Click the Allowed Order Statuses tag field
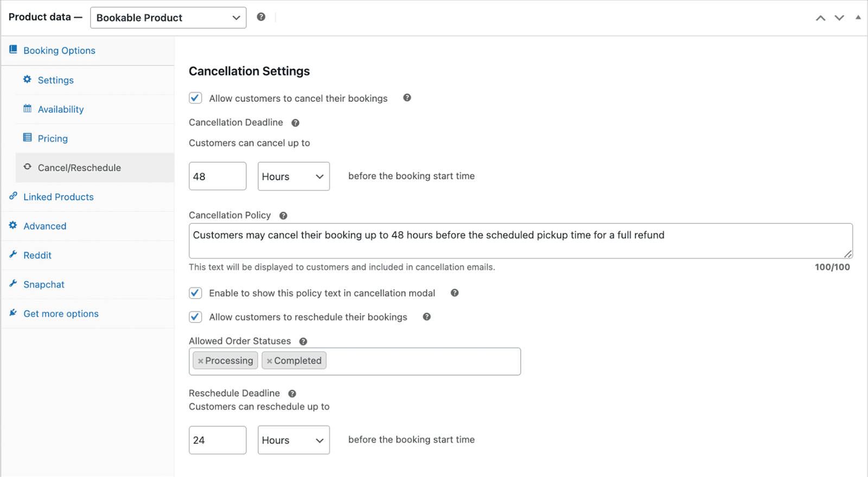The width and height of the screenshot is (868, 477). coord(355,362)
